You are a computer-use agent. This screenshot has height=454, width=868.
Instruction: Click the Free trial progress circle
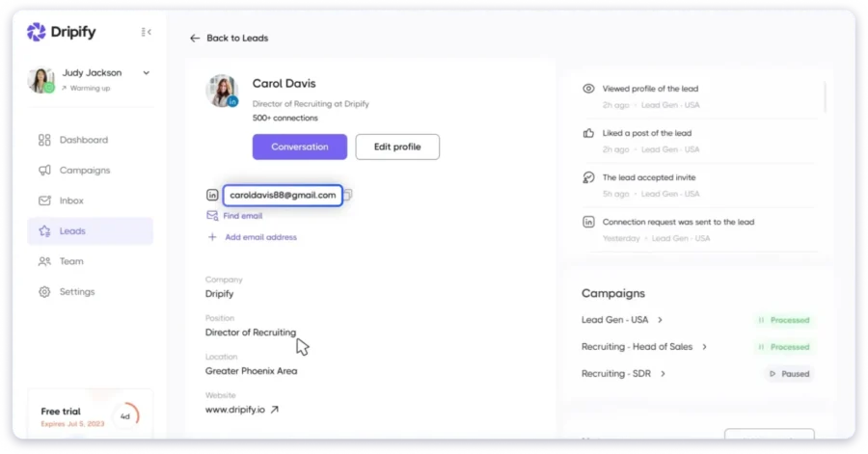coord(125,416)
